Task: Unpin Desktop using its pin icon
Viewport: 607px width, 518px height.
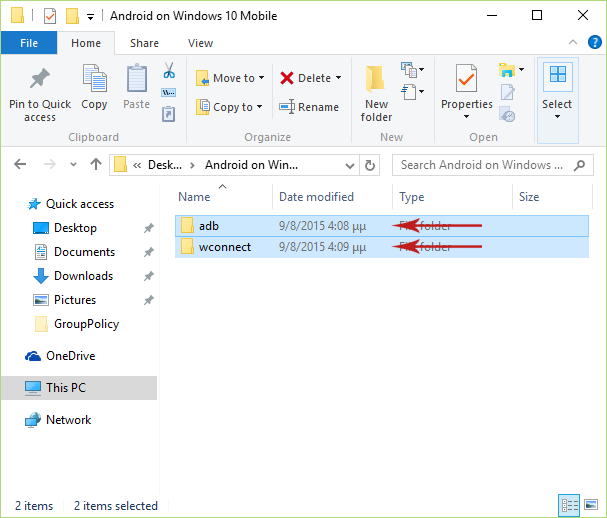Action: click(x=149, y=228)
